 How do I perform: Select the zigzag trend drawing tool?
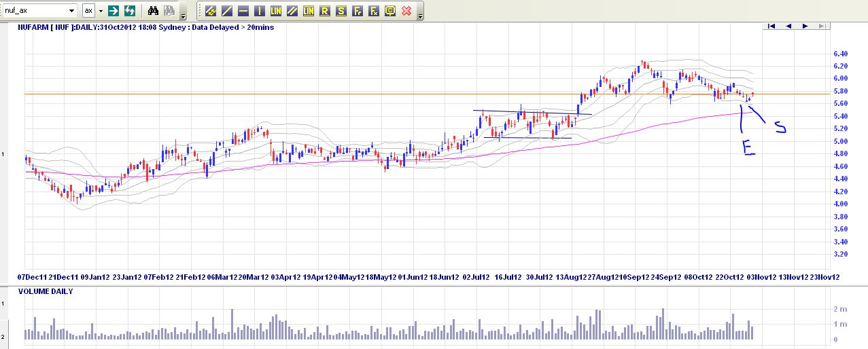[x=210, y=11]
